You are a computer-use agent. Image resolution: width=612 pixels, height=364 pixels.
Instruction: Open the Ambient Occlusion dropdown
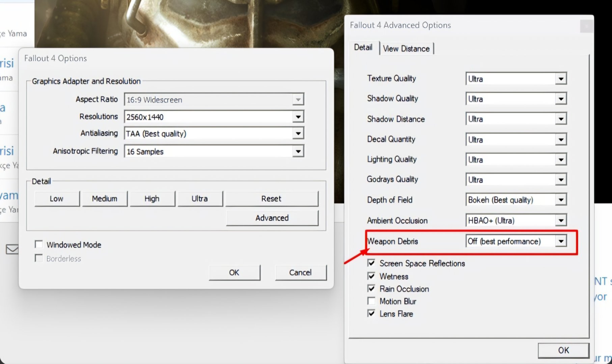coord(516,220)
